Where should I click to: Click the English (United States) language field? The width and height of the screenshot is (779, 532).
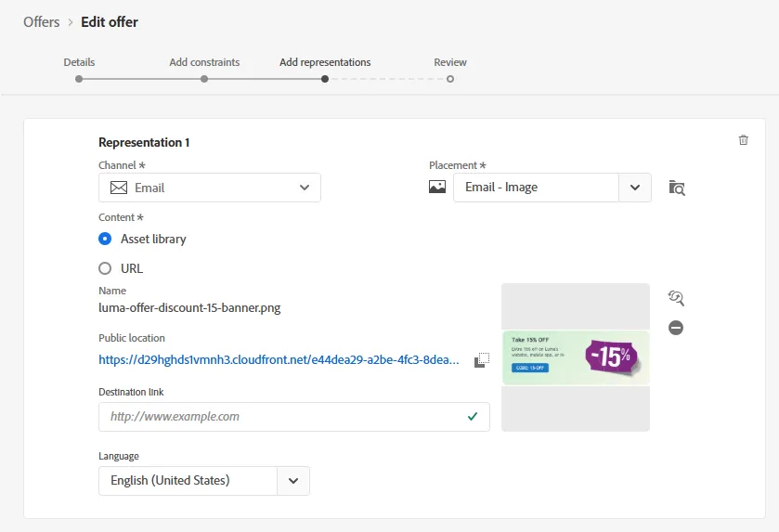(188, 481)
